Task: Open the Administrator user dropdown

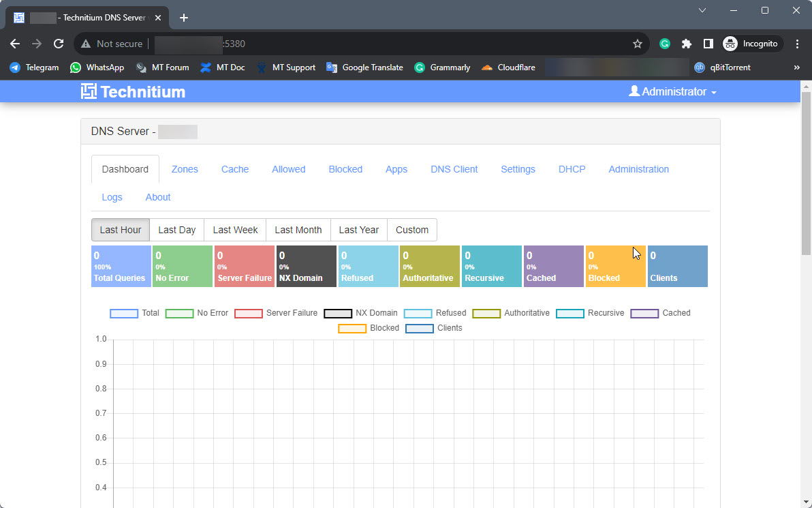Action: [673, 92]
